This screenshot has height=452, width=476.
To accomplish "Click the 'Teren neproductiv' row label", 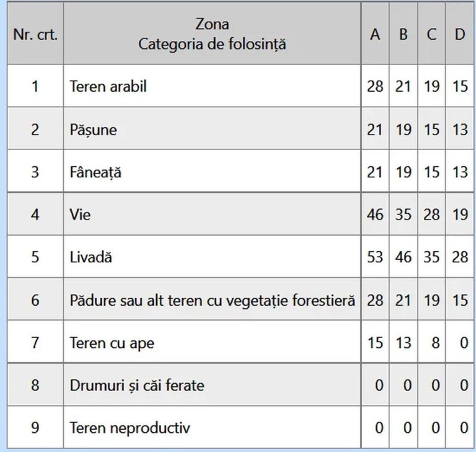I will point(212,427).
